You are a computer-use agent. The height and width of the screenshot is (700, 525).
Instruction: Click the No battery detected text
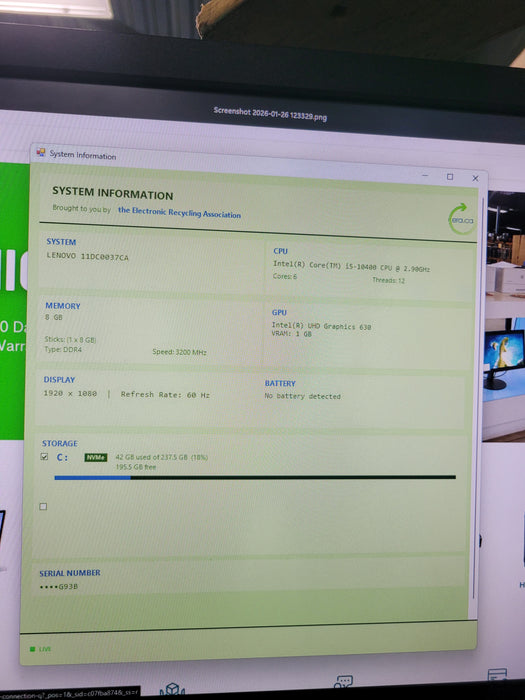click(303, 396)
